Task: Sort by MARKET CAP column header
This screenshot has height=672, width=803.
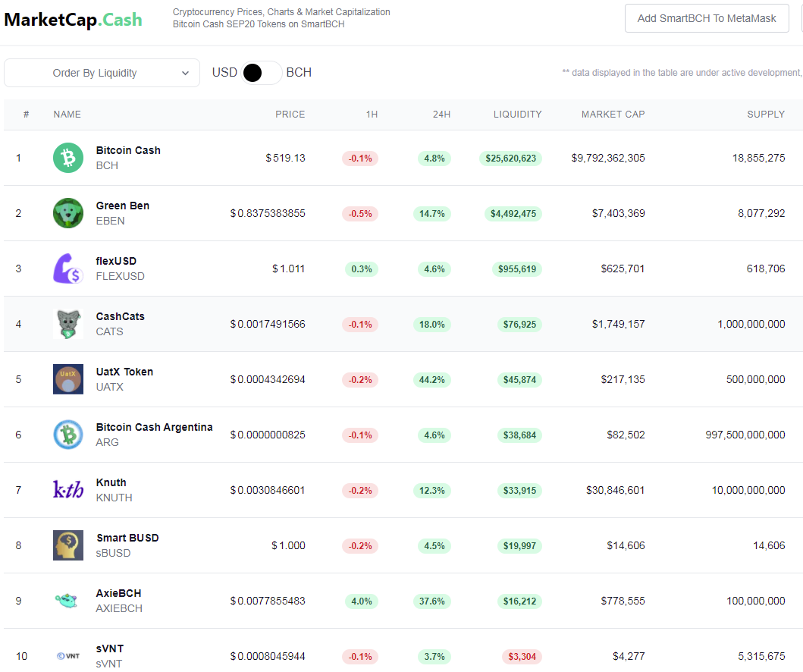Action: click(x=613, y=115)
